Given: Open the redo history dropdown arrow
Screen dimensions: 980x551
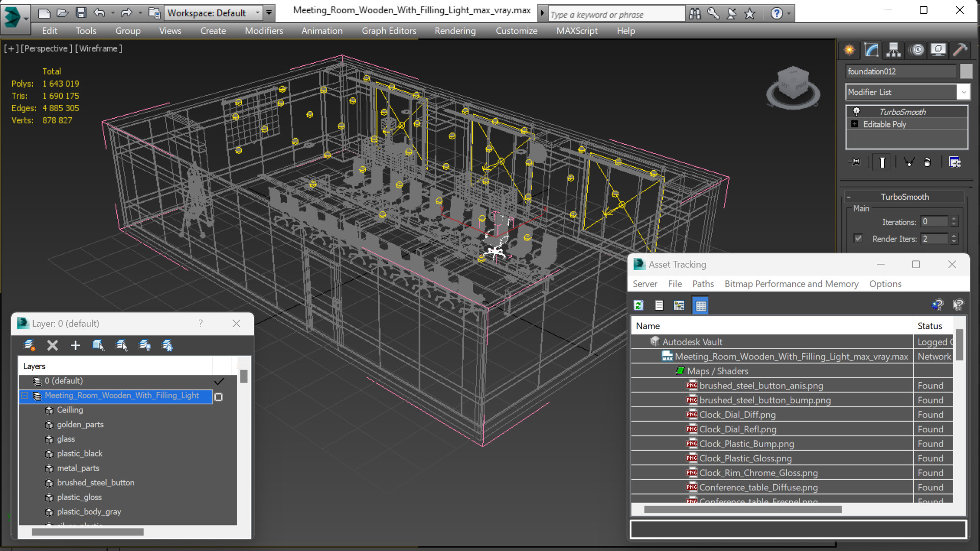Looking at the screenshot, I should pos(140,13).
